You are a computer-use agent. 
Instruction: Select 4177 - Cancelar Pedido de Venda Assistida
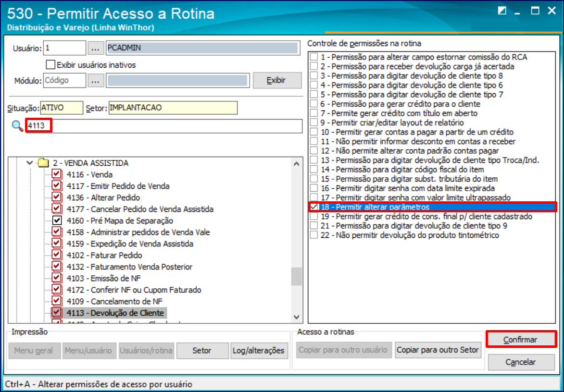click(140, 209)
